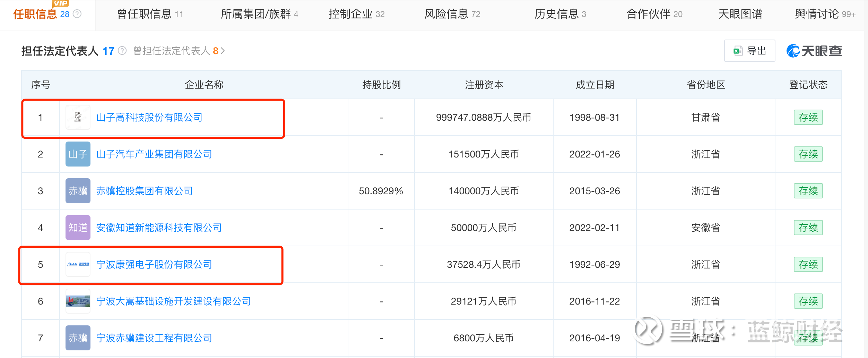
Task: Select 存续 status for 山子汽车产业集团
Action: [808, 154]
